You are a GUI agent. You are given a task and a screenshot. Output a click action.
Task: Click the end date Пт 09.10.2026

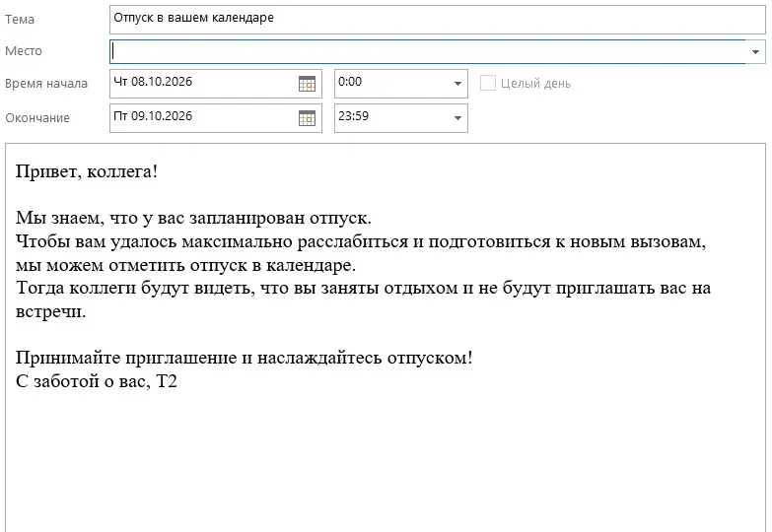click(x=153, y=116)
